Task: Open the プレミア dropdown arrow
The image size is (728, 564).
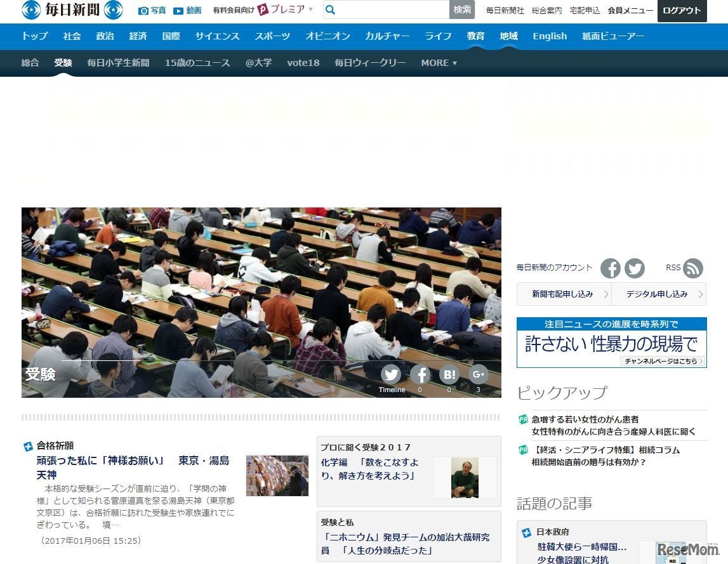Action: (x=310, y=10)
